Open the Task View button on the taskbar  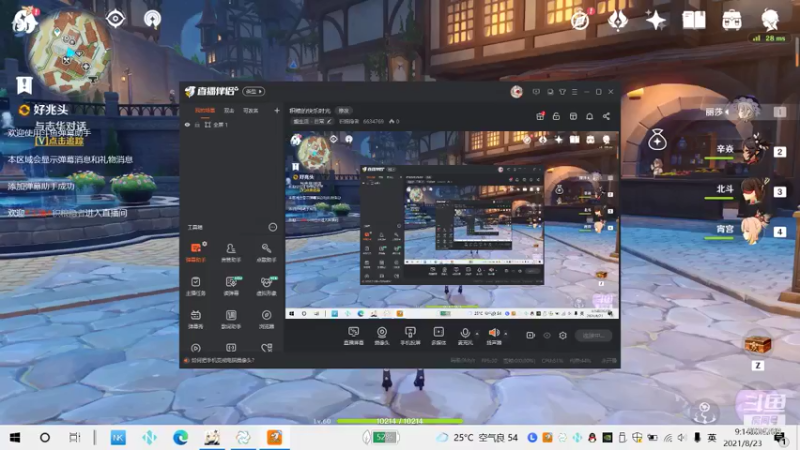click(75, 438)
